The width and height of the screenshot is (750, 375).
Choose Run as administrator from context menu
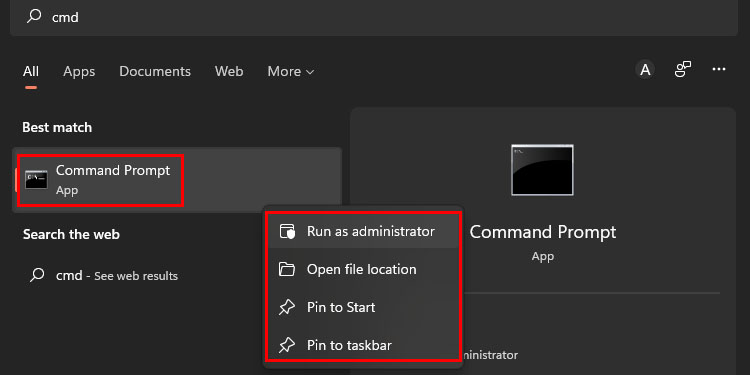[x=363, y=232]
